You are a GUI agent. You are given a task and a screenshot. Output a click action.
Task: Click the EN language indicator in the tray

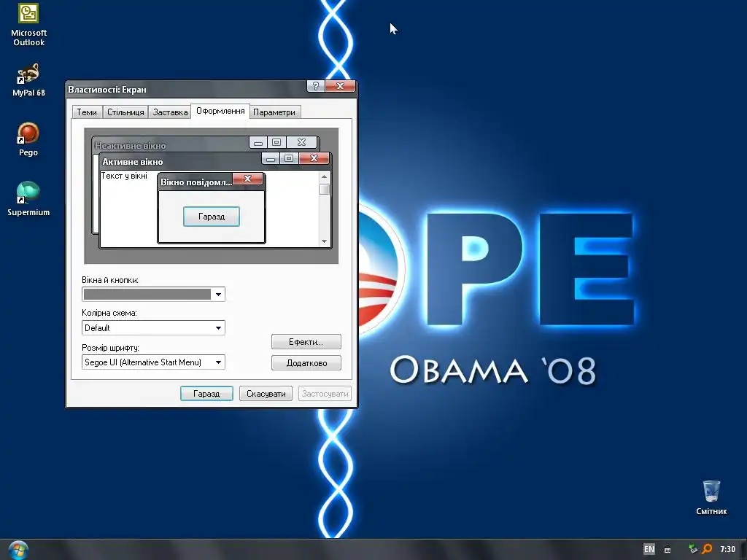pos(649,549)
